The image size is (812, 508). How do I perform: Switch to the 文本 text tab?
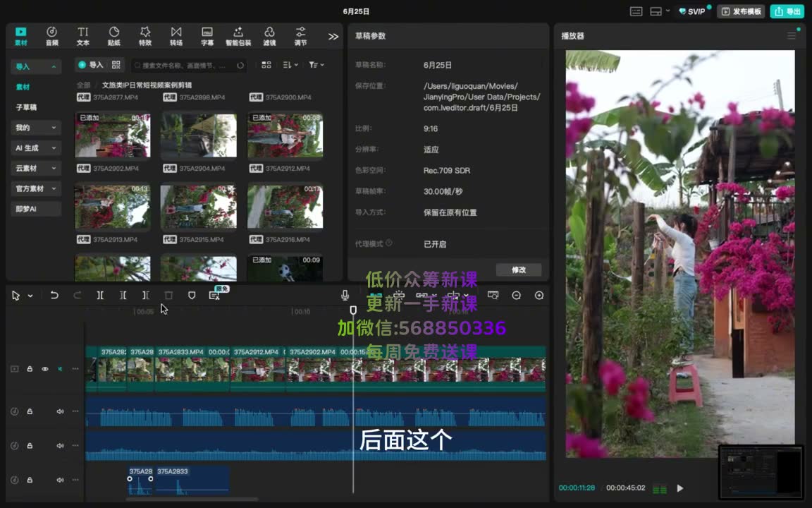coord(83,36)
